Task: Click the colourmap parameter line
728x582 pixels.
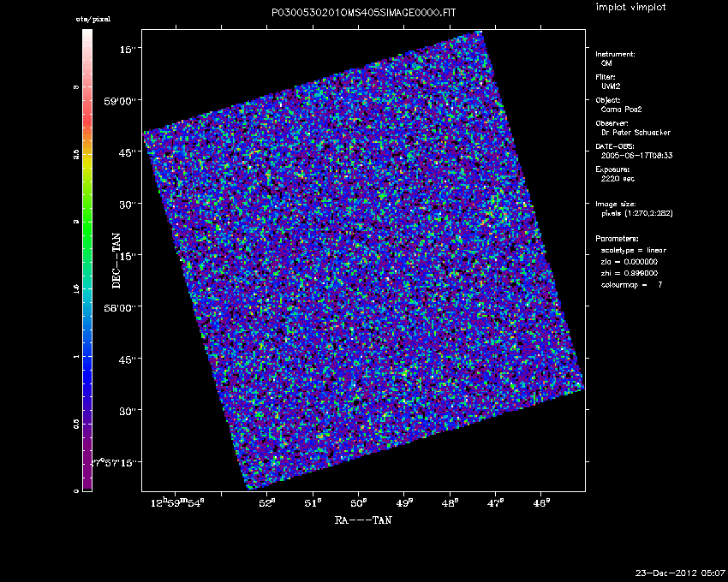Action: click(631, 283)
